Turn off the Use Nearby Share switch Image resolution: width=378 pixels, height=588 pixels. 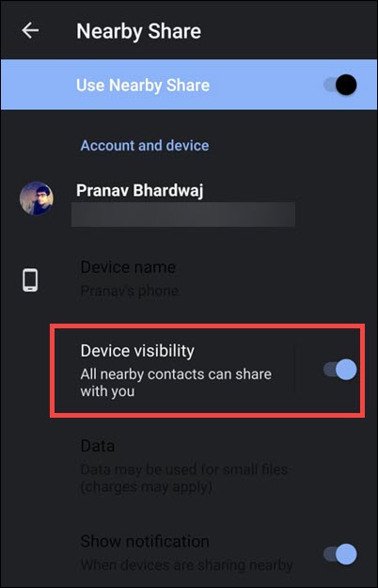340,85
